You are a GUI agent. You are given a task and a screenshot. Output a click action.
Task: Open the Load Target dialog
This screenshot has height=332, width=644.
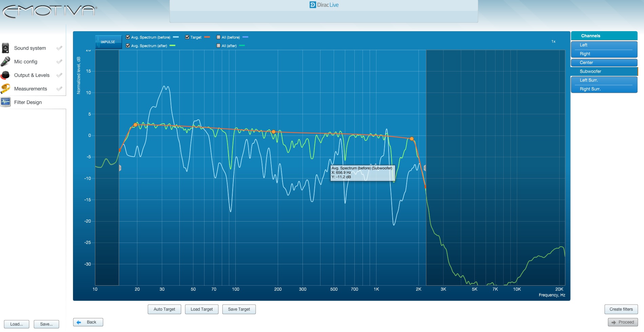(202, 309)
